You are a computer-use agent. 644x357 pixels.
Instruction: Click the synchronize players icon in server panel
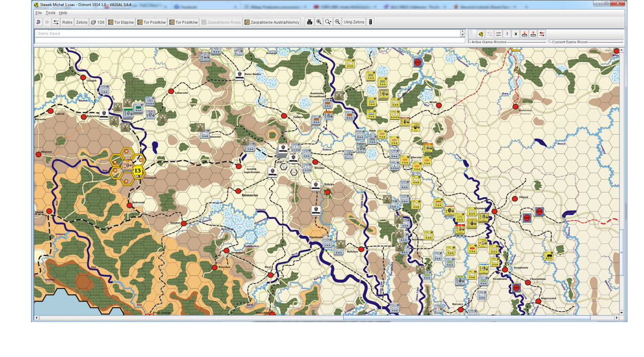point(498,34)
